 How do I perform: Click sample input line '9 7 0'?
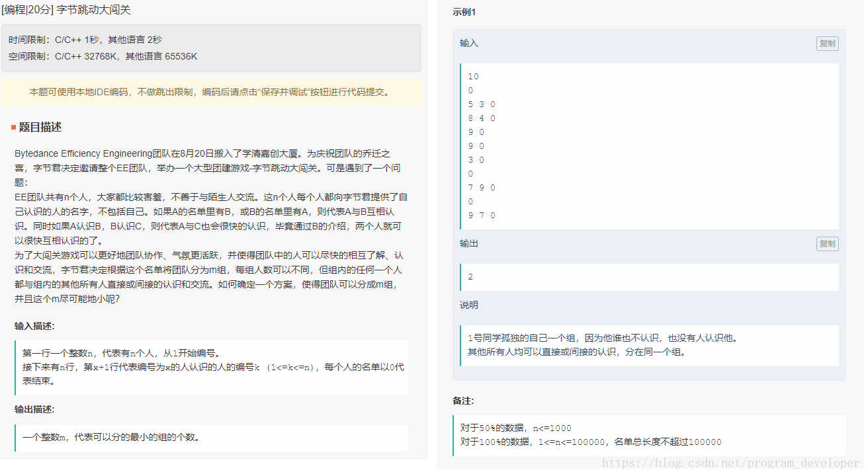pyautogui.click(x=482, y=216)
